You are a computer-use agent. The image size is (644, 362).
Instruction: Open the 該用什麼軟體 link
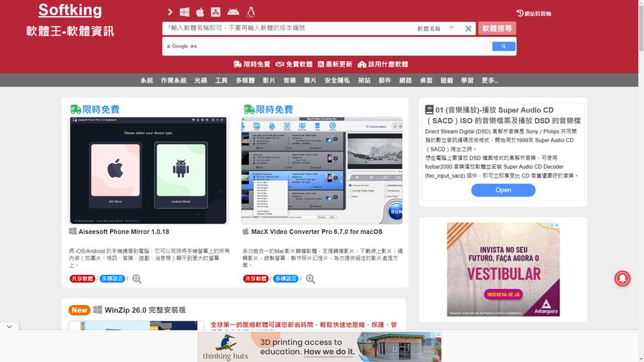tap(383, 64)
